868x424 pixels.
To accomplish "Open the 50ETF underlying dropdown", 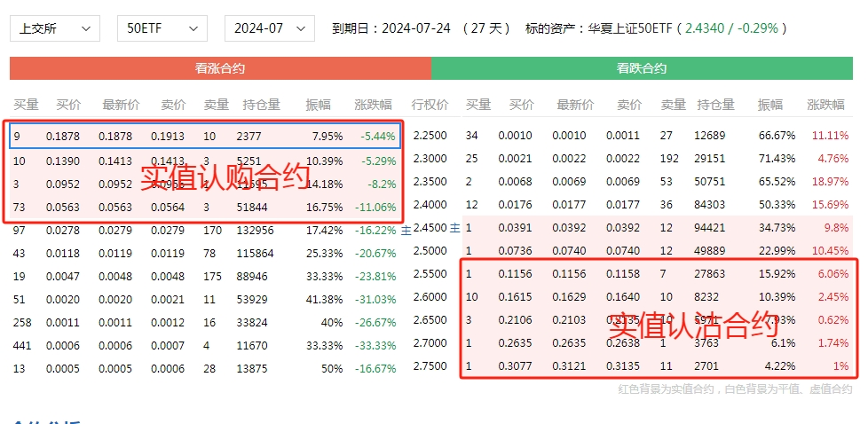I will (162, 28).
